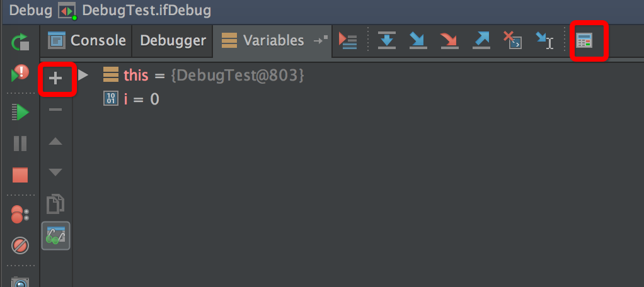
Task: Expand the 'this' variable tree node
Action: coord(83,75)
